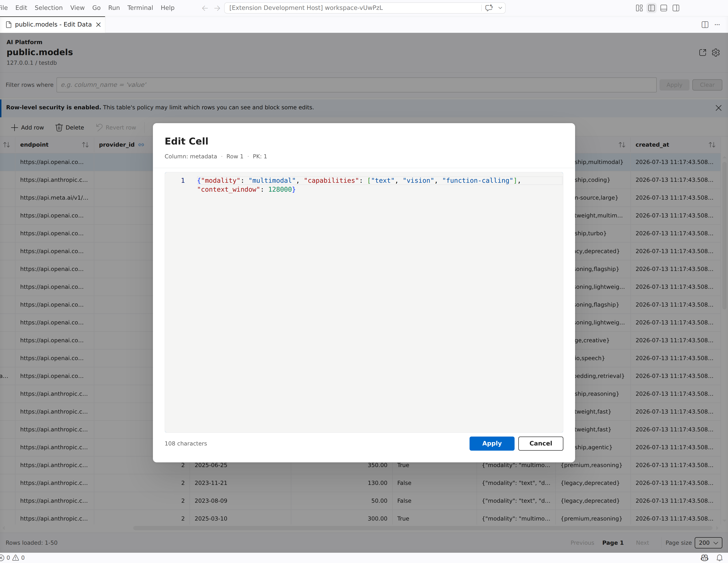Click the filter Clear button
Viewport: 728px width, 563px height.
[707, 85]
